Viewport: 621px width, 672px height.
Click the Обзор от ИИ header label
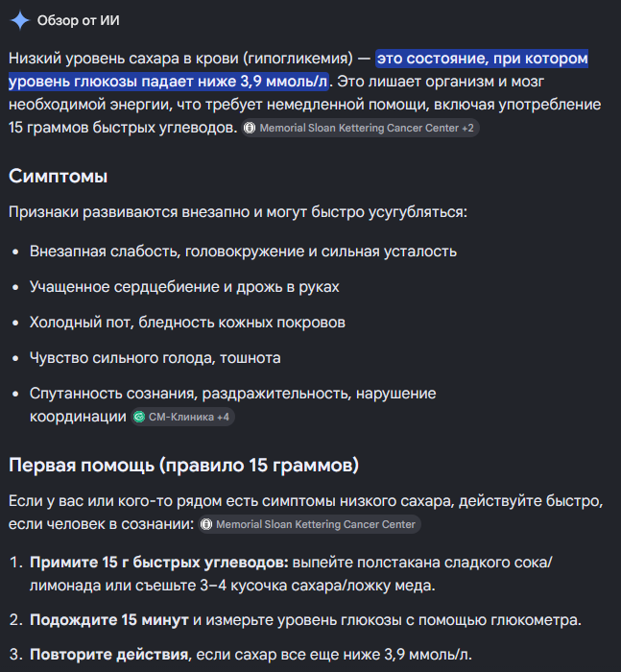point(79,20)
